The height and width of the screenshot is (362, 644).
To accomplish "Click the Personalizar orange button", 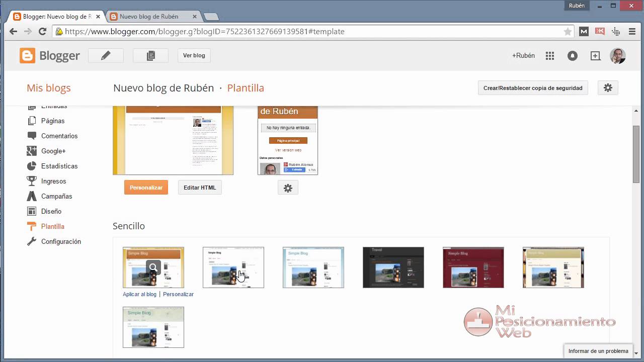I will 146,187.
